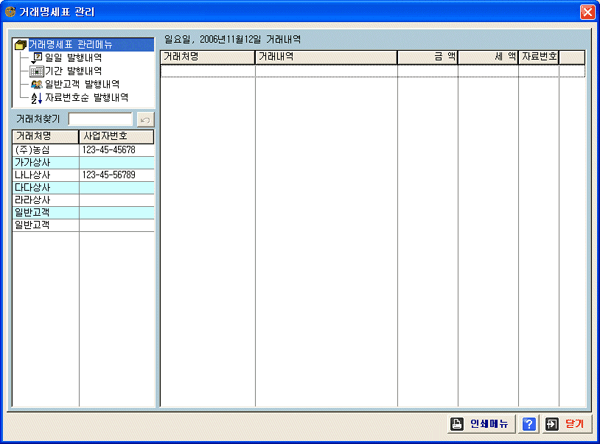Click the folder icon beside 거래명세표 관리메뉴
Screen dimensions: 600x444
[21, 45]
